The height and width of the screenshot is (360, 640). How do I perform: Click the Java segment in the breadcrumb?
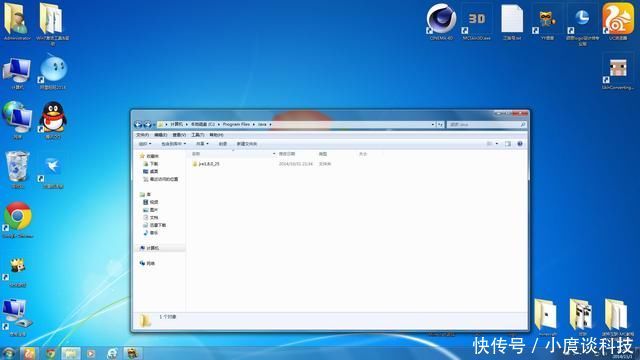262,124
